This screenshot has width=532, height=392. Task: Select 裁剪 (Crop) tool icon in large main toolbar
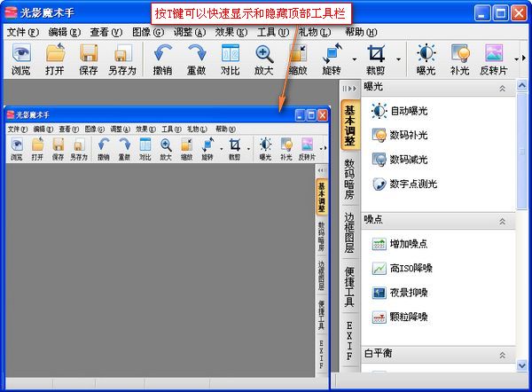[376, 59]
